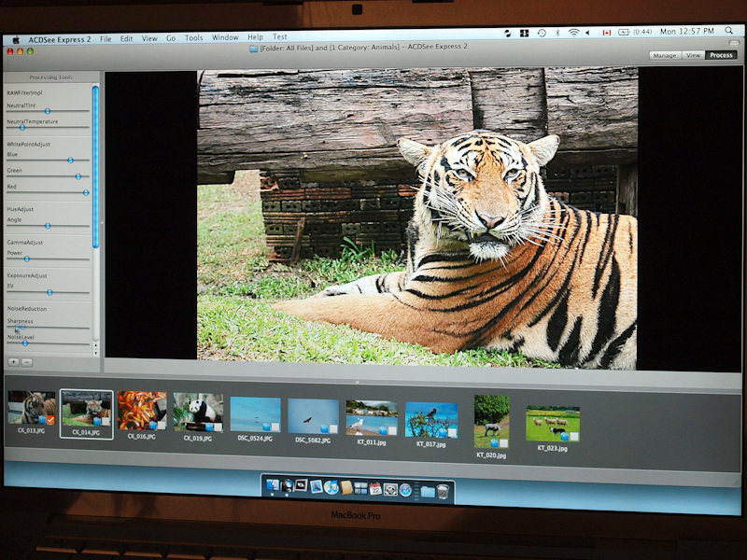747x560 pixels.
Task: Tag the checkbox on DSC_0524.JPG thumbnail
Action: pos(275,427)
